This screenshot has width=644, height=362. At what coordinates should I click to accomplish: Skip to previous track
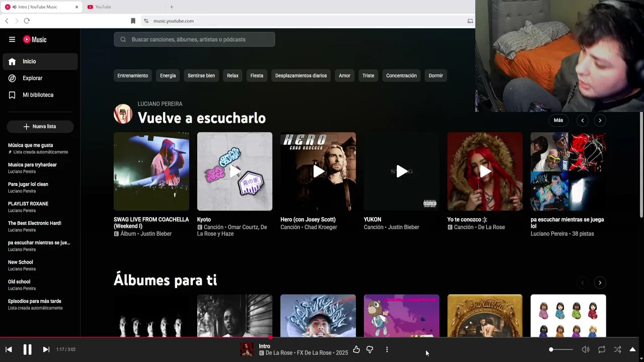point(9,349)
